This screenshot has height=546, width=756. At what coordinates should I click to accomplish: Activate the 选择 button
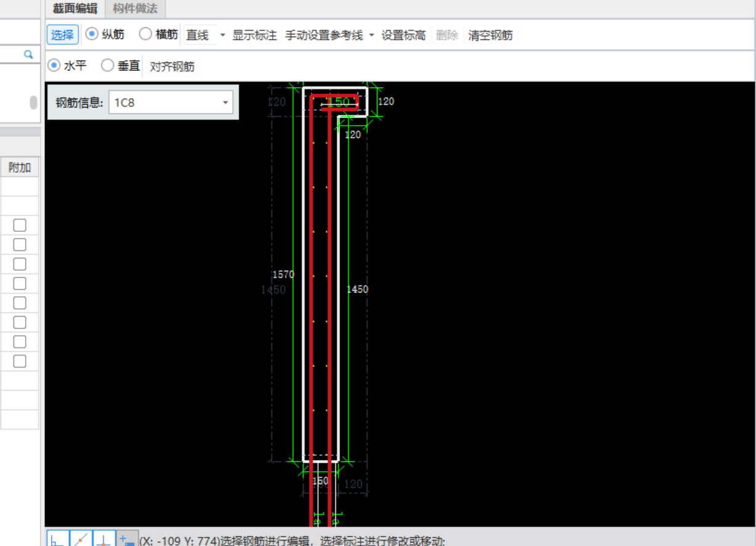coord(62,35)
